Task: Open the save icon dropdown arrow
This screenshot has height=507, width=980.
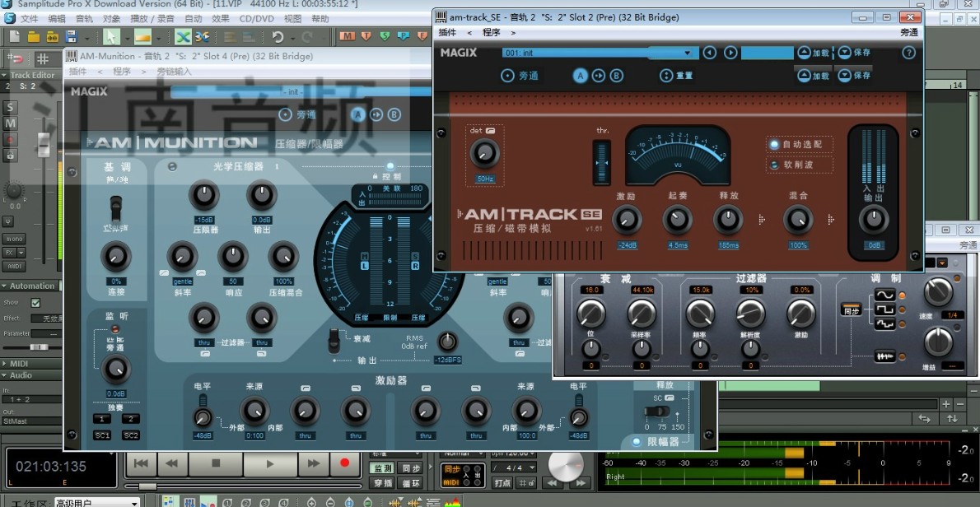Action: 86,38
